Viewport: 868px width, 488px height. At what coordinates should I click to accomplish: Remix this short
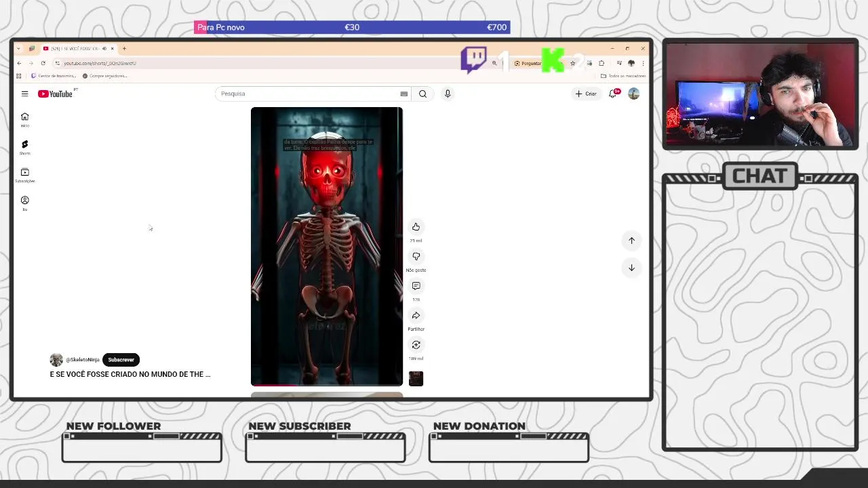tap(416, 345)
